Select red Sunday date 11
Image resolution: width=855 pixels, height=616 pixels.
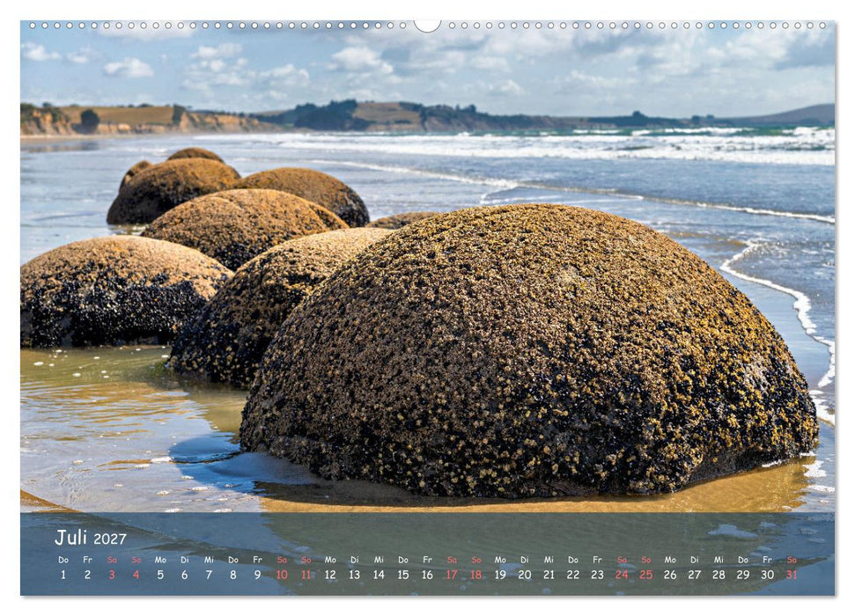pos(306,575)
